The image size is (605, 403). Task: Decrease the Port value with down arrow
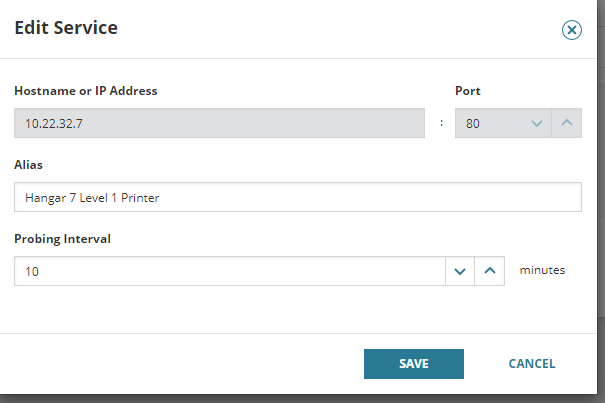pyautogui.click(x=537, y=123)
